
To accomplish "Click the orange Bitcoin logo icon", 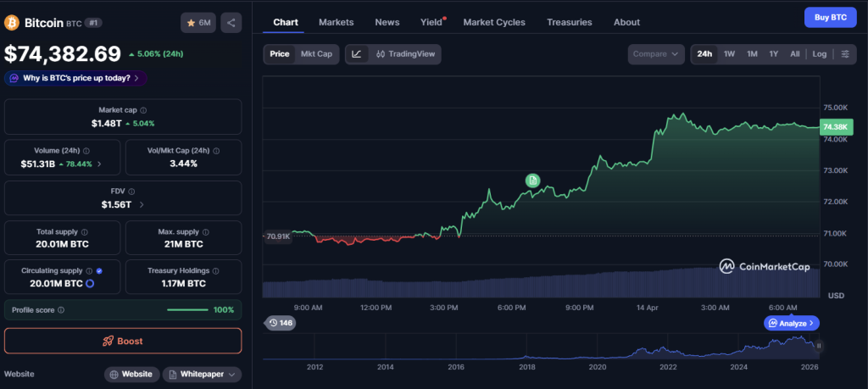I will pos(12,22).
